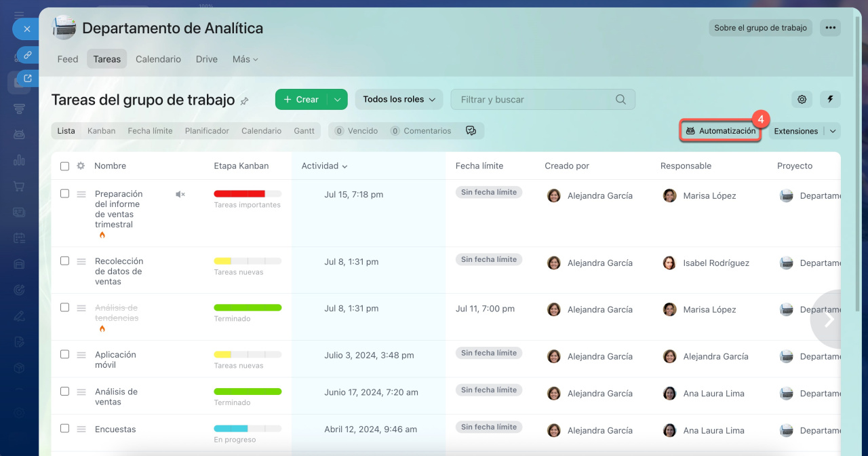Expand the Todos los roles dropdown

(399, 99)
